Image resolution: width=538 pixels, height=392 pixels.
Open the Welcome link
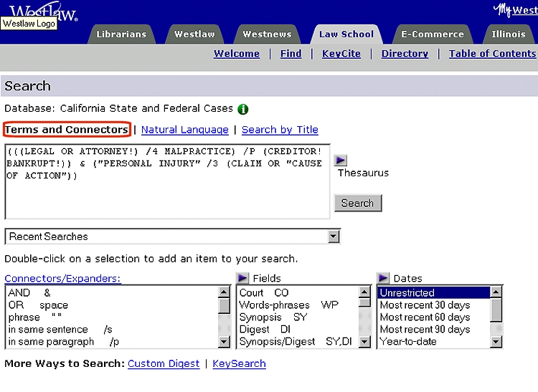(x=237, y=54)
